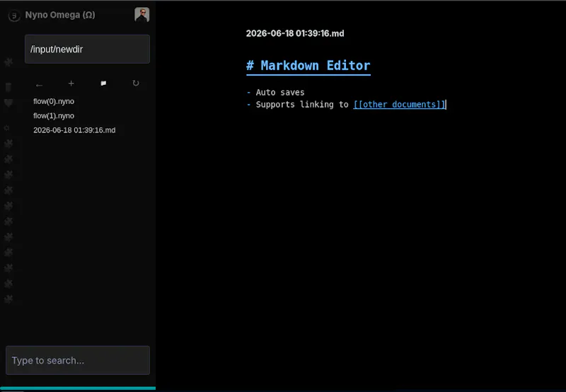The image size is (566, 392).
Task: Click the faded trash icon in the sidebar strip
Action: pos(8,87)
